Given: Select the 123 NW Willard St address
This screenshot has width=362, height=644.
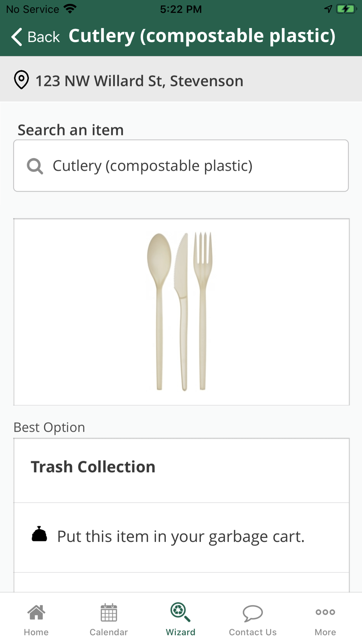Looking at the screenshot, I should pyautogui.click(x=139, y=81).
